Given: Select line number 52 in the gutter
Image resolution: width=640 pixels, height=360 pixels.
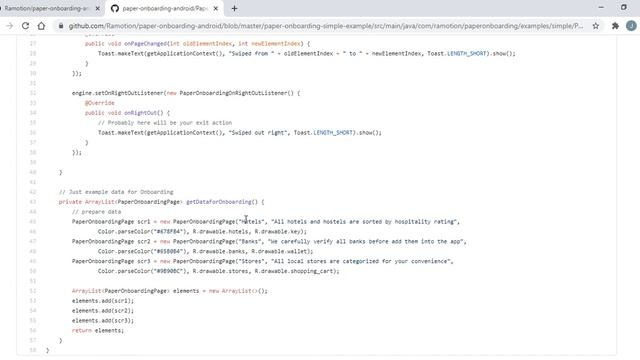Looking at the screenshot, I should tap(33, 291).
